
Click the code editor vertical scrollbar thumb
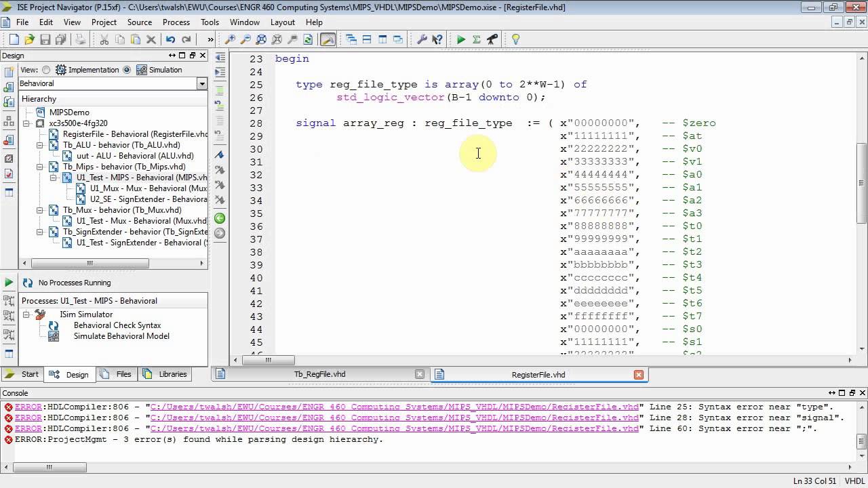click(x=862, y=183)
